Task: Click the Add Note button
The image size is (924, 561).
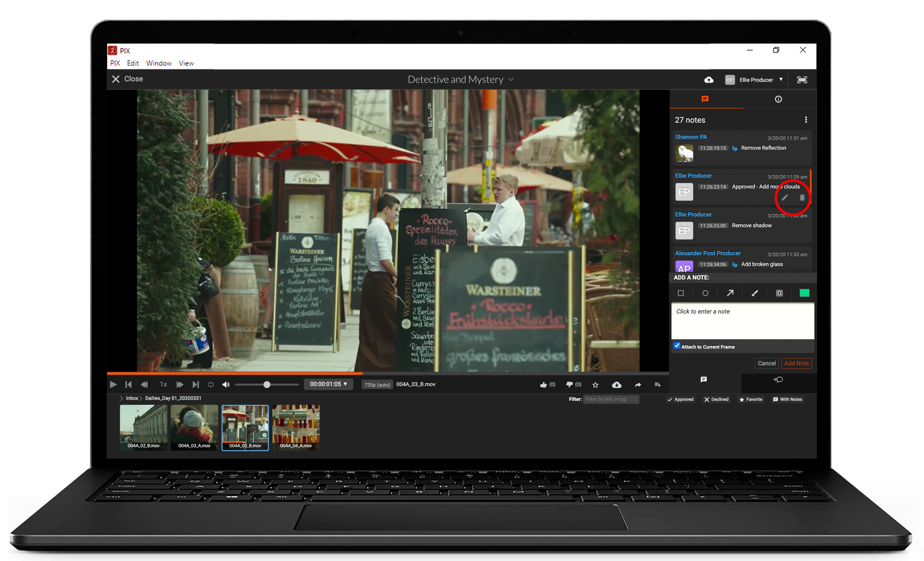Action: click(x=796, y=363)
